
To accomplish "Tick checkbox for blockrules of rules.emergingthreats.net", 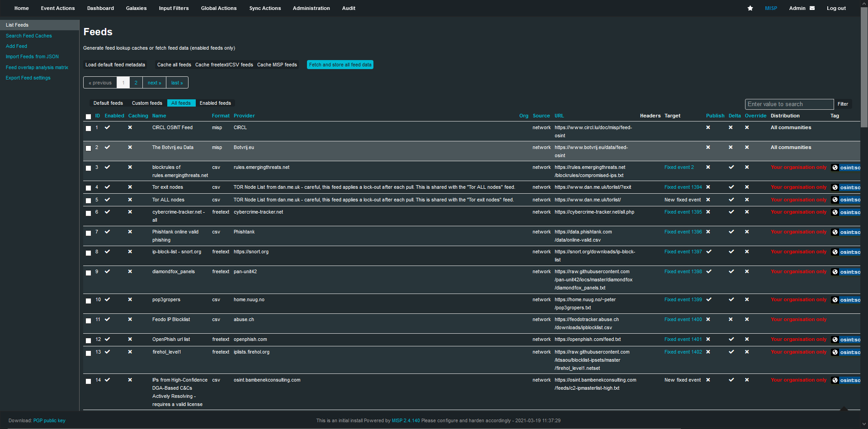I will click(x=88, y=168).
